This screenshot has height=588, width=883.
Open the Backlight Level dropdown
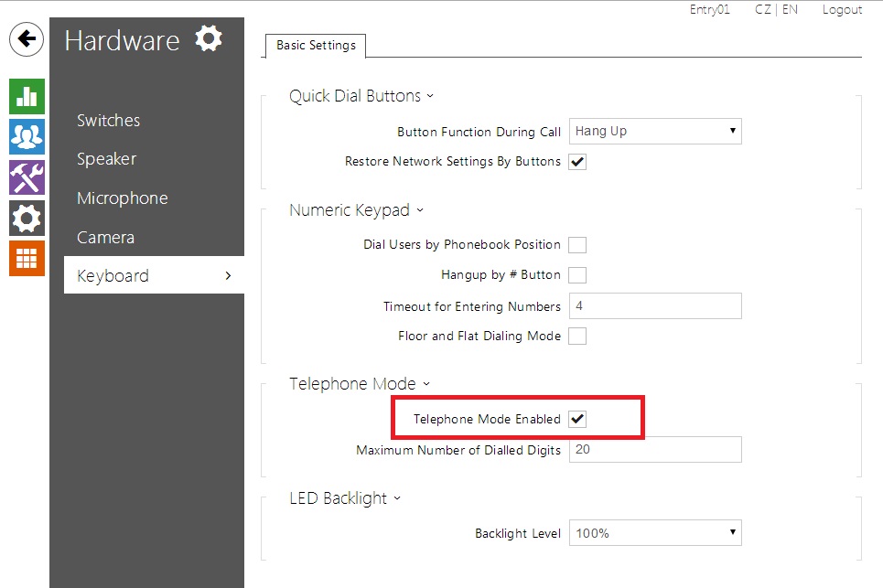pos(654,533)
